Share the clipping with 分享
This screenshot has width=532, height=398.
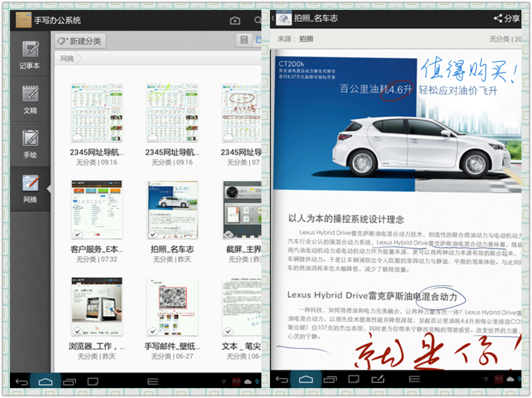(507, 19)
